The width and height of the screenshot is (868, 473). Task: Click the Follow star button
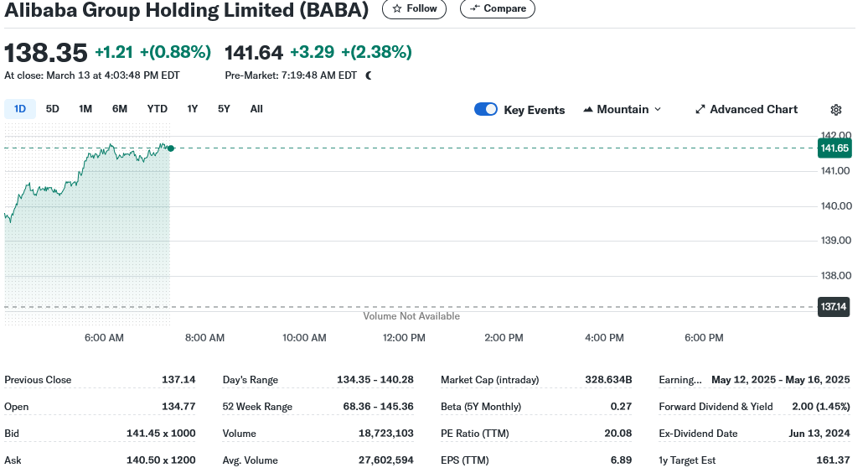414,8
